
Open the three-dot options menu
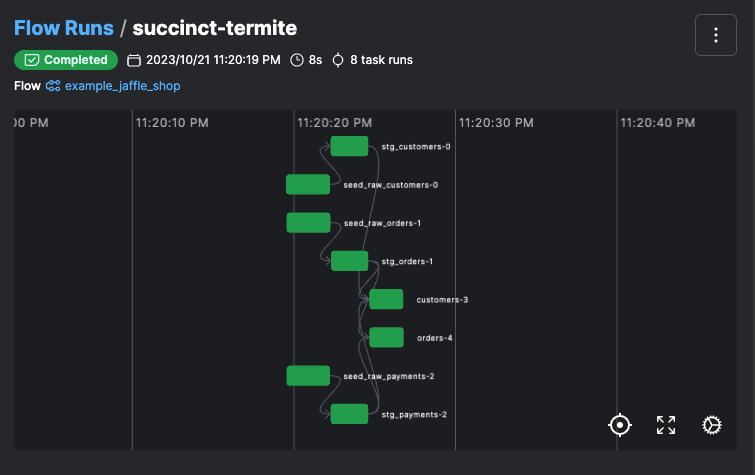pyautogui.click(x=715, y=36)
